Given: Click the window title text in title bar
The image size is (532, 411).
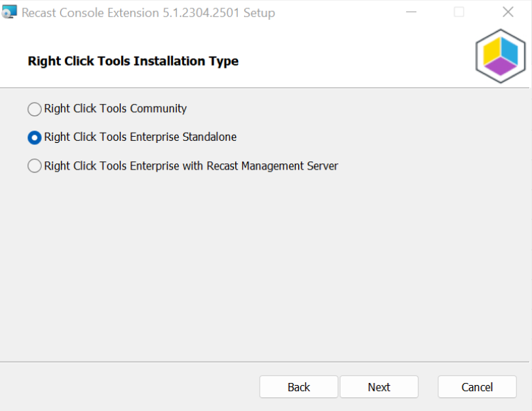Looking at the screenshot, I should pos(148,12).
